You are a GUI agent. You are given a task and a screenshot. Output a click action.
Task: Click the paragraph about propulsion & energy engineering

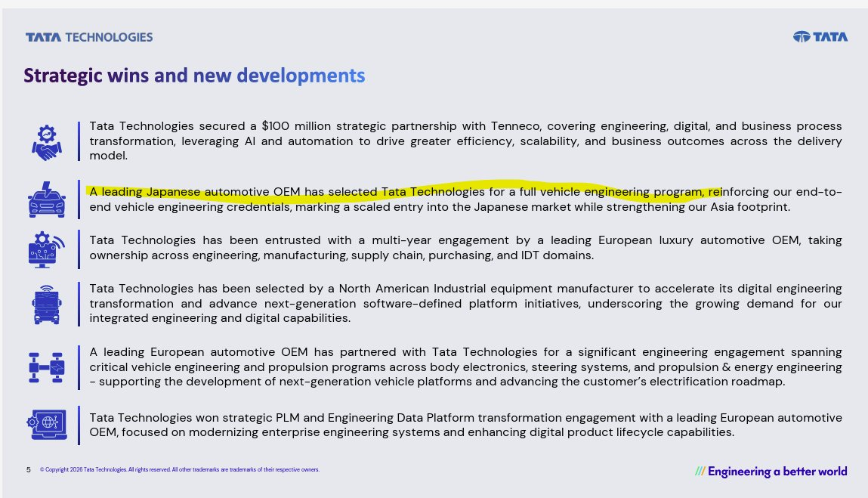(465, 367)
